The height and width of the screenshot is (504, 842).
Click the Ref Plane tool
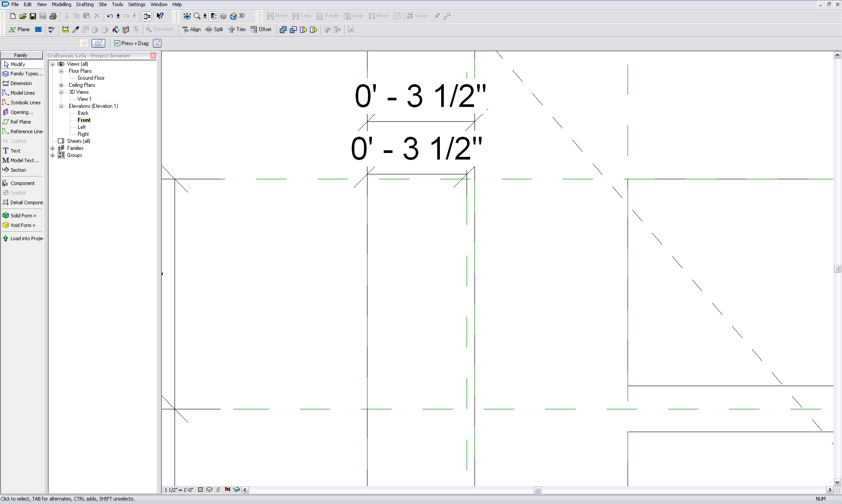(20, 122)
